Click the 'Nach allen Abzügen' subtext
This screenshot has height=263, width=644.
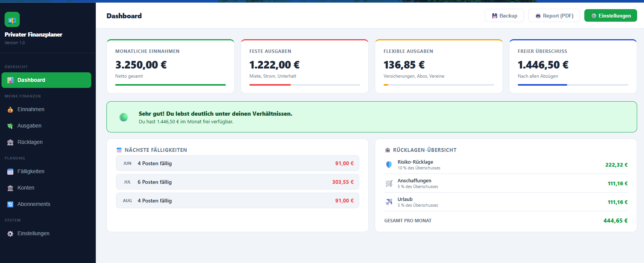tap(538, 76)
